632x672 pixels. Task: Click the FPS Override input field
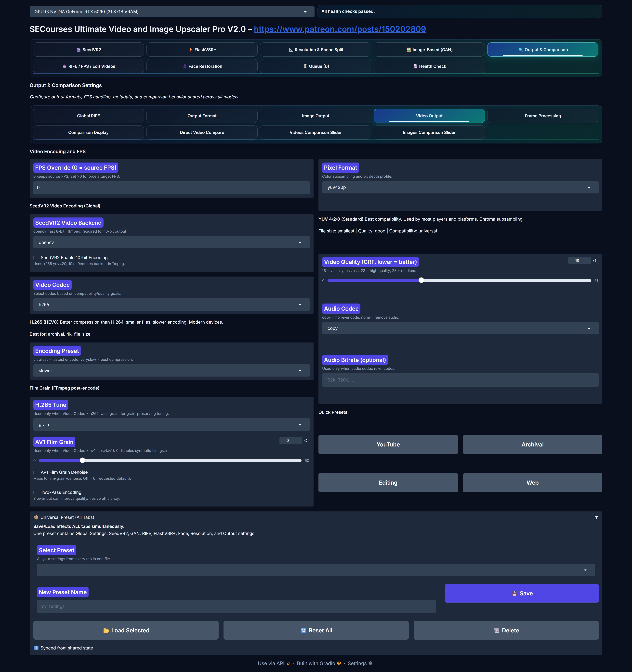171,188
